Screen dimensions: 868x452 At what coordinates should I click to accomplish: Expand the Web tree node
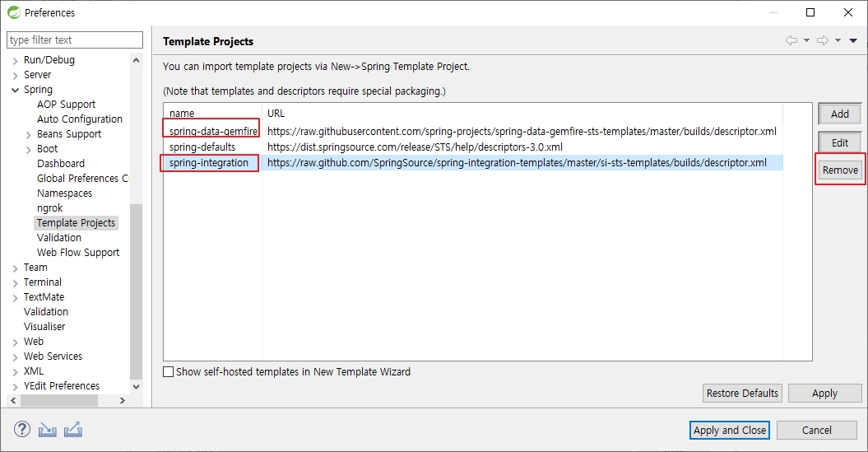pyautogui.click(x=16, y=342)
